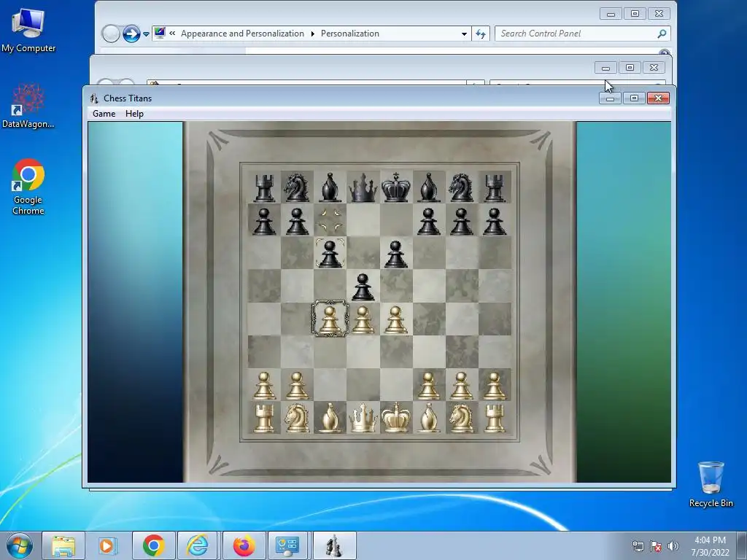
Task: Open My Computer desktop icon
Action: coord(28,29)
